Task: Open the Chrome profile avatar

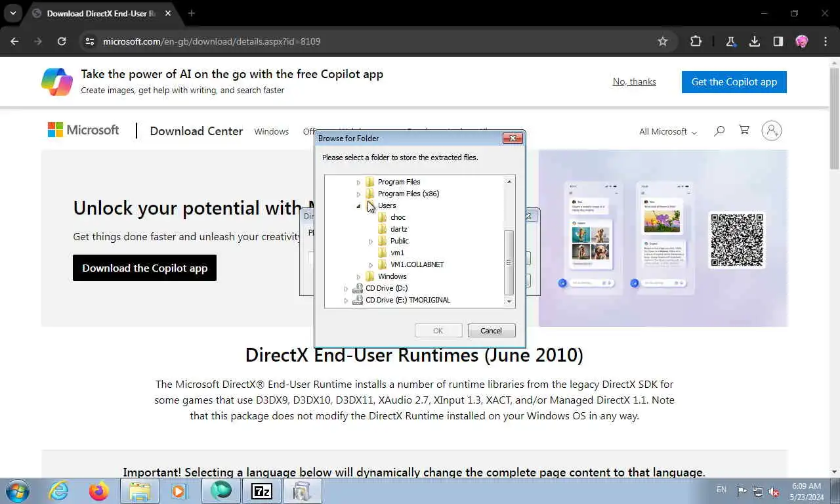Action: [x=801, y=41]
